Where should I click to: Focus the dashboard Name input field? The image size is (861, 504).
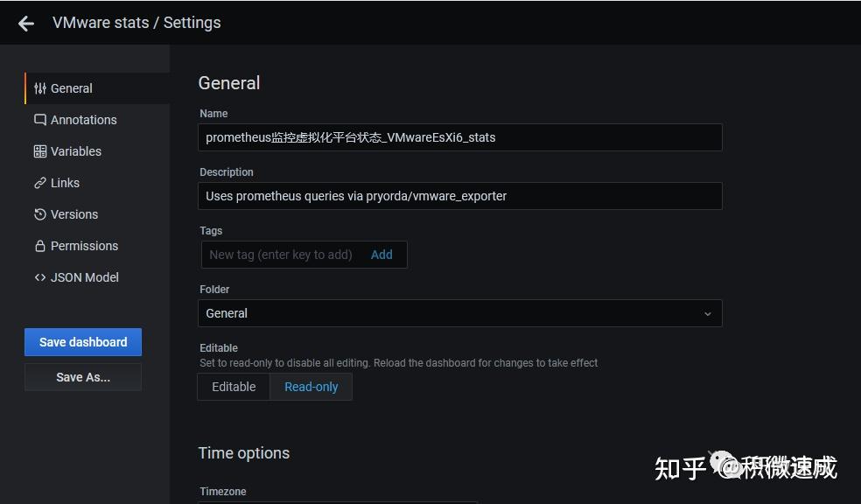click(x=459, y=137)
